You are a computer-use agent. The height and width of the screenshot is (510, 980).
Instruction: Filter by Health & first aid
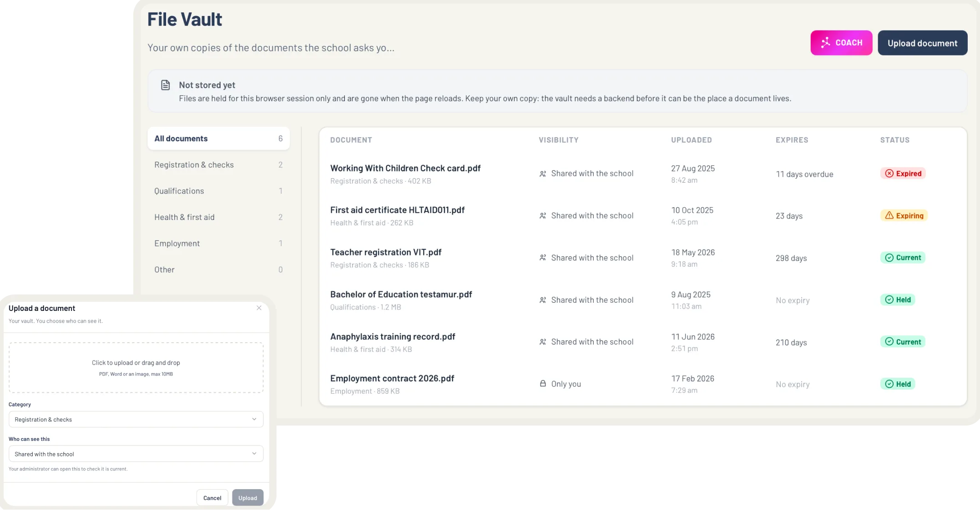[x=218, y=217]
